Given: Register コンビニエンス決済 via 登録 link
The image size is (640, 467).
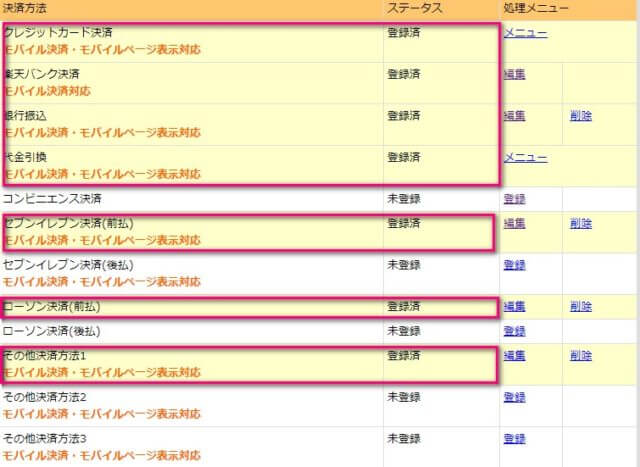Looking at the screenshot, I should click(514, 199).
